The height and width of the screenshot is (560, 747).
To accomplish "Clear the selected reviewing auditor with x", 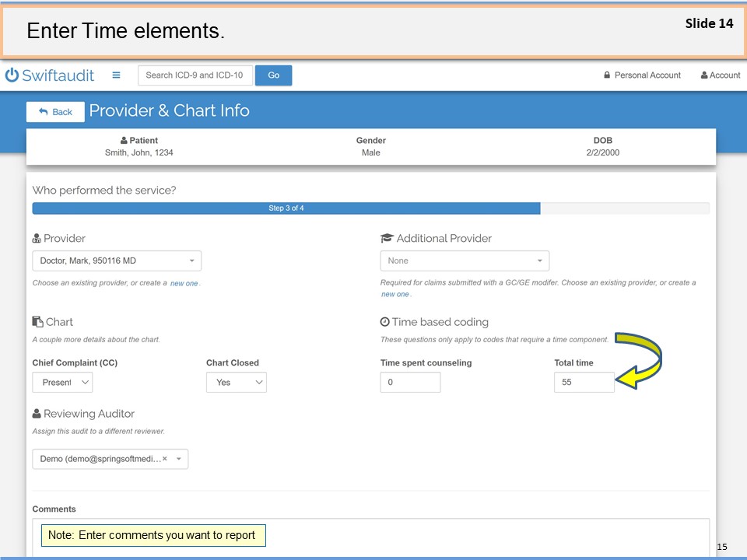I will (164, 459).
